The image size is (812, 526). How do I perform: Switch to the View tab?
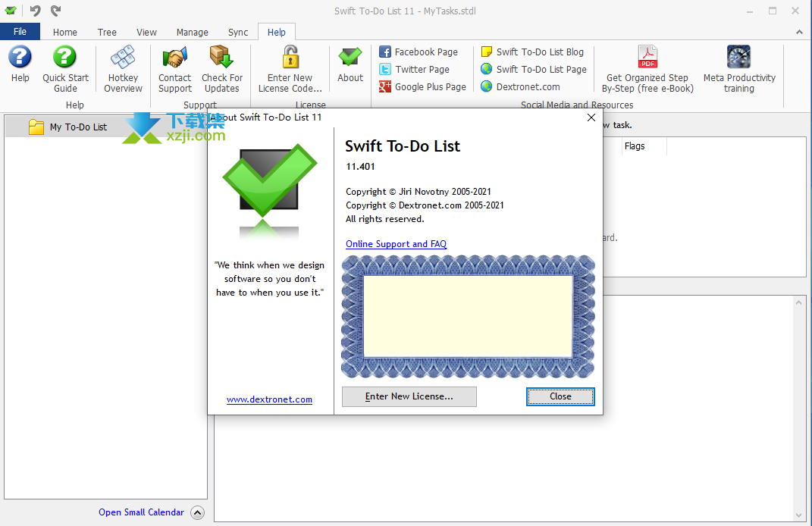[146, 32]
